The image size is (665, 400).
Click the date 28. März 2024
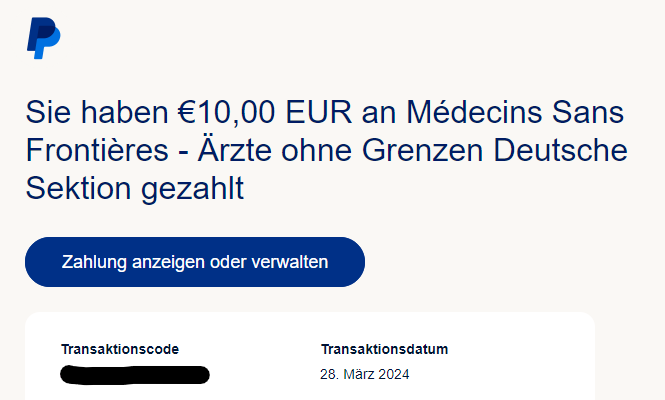click(x=365, y=375)
